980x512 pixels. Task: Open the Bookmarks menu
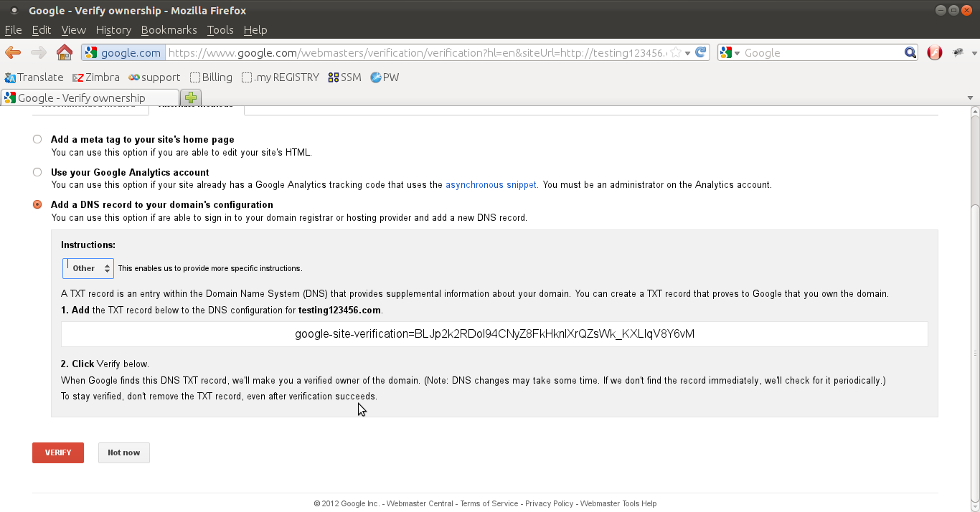pos(169,30)
